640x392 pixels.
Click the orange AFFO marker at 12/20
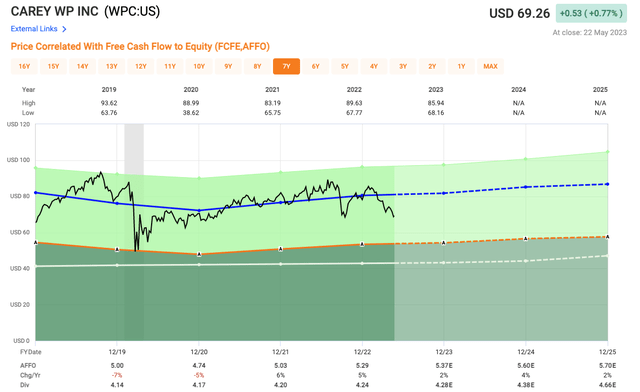coord(199,254)
